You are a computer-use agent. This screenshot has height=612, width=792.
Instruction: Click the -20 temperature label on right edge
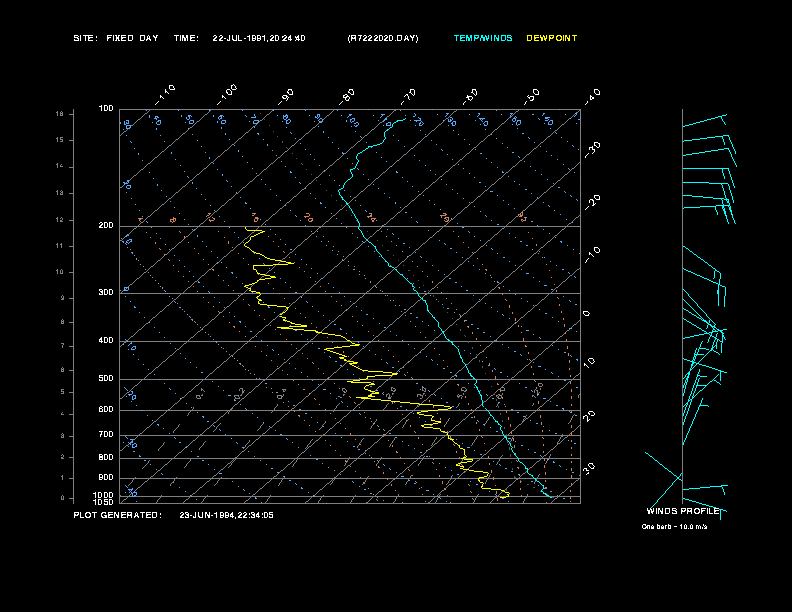[592, 201]
